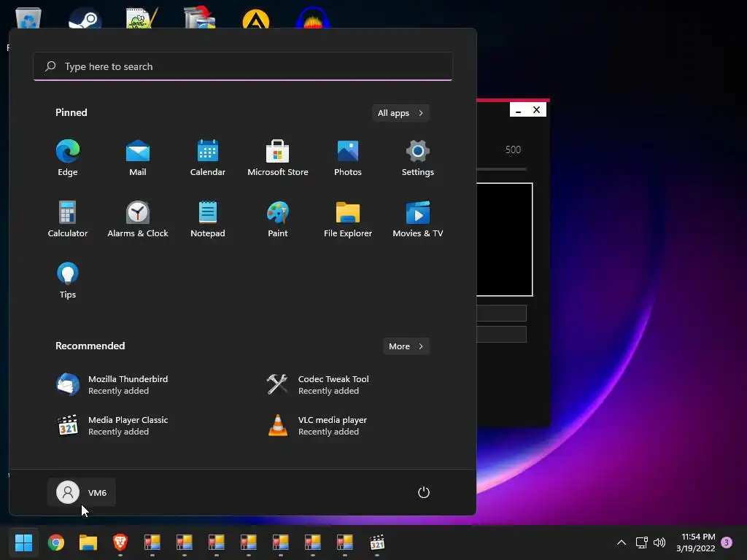
Task: Click the Recommended section heading
Action: [x=90, y=346]
